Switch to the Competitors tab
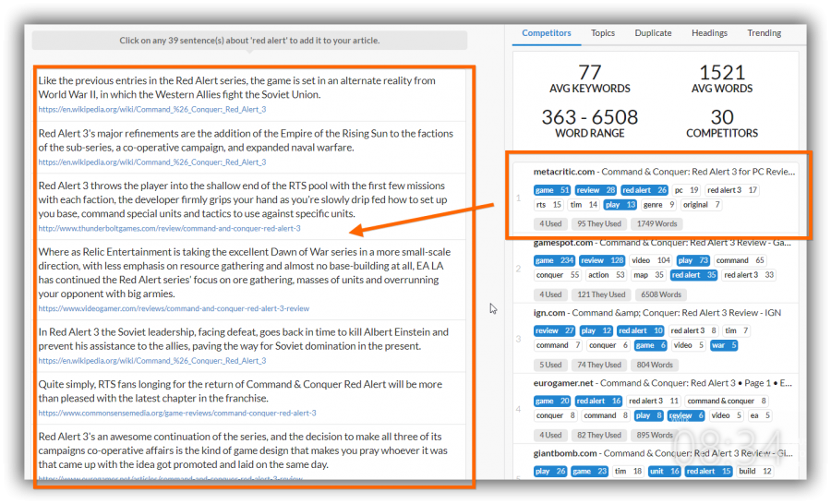Screen dimensions: 831x504 [x=547, y=33]
